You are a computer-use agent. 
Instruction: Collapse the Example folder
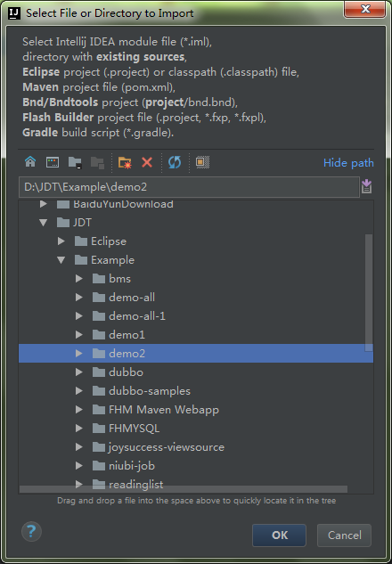pyautogui.click(x=61, y=260)
